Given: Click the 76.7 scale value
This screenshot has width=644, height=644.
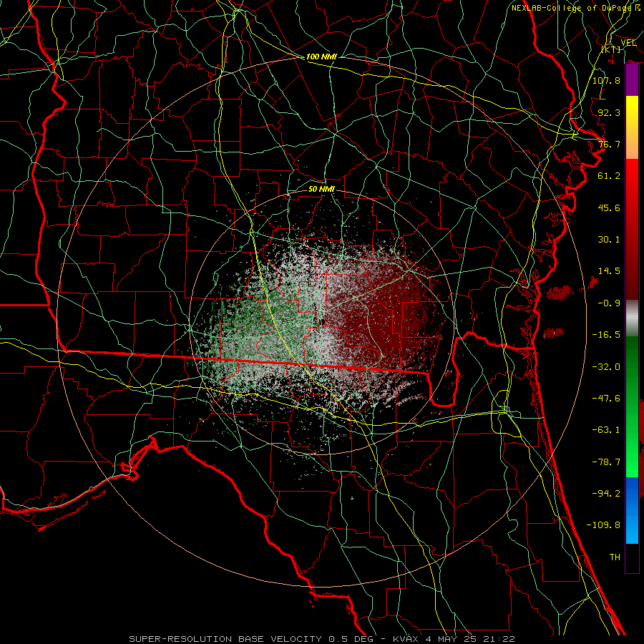Looking at the screenshot, I should coord(609,144).
